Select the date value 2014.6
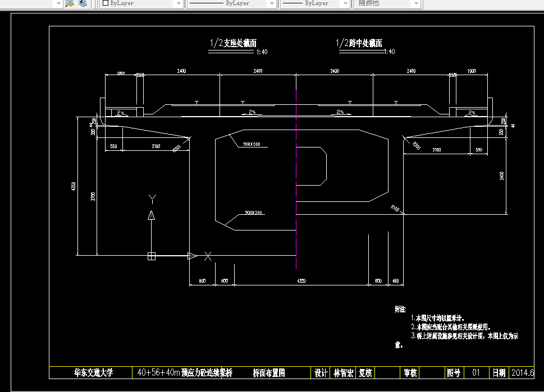This screenshot has height=392, width=544. pyautogui.click(x=523, y=373)
